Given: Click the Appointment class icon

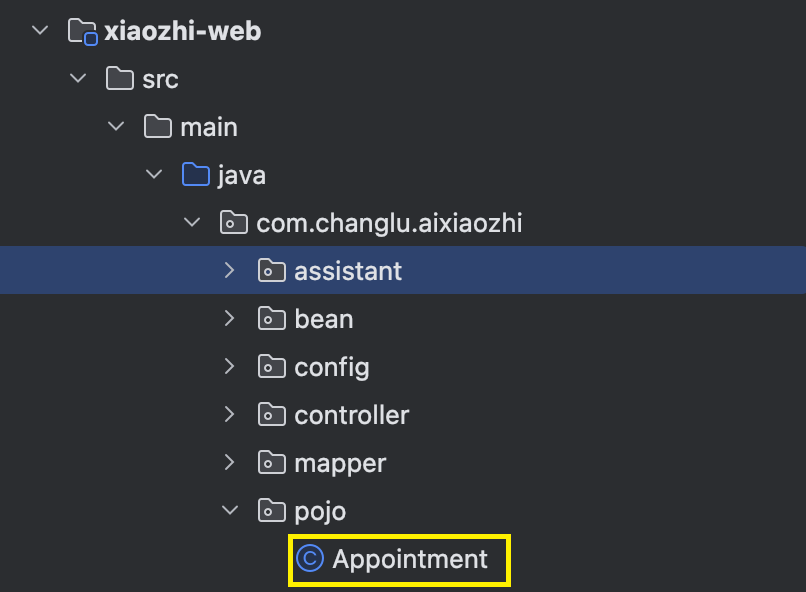Looking at the screenshot, I should (x=310, y=559).
